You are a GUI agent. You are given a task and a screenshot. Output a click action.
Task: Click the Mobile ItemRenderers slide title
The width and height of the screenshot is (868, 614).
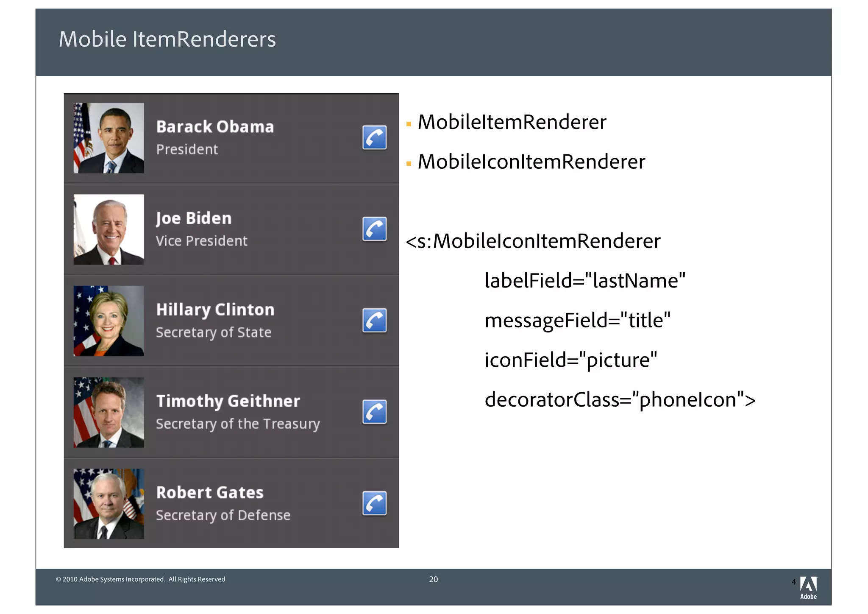[x=167, y=39]
